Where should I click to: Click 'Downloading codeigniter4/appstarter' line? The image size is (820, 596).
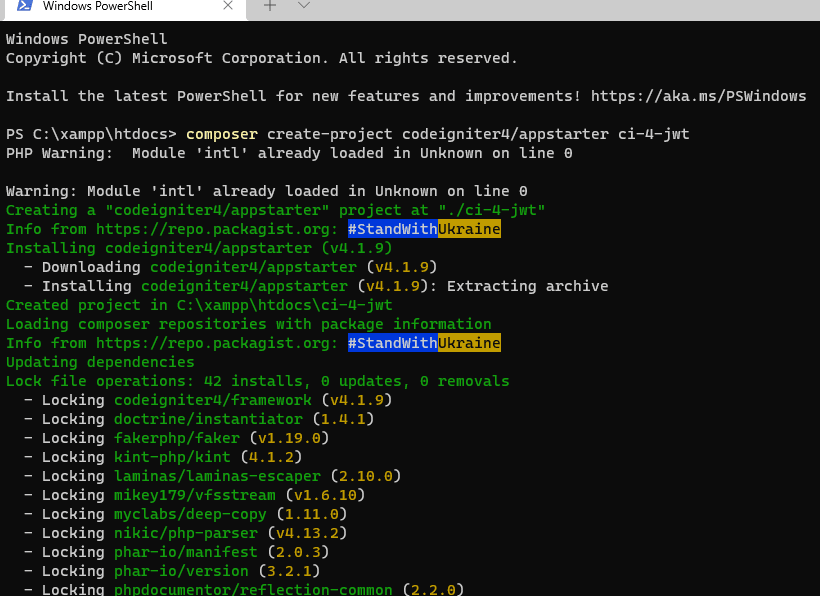[230, 267]
